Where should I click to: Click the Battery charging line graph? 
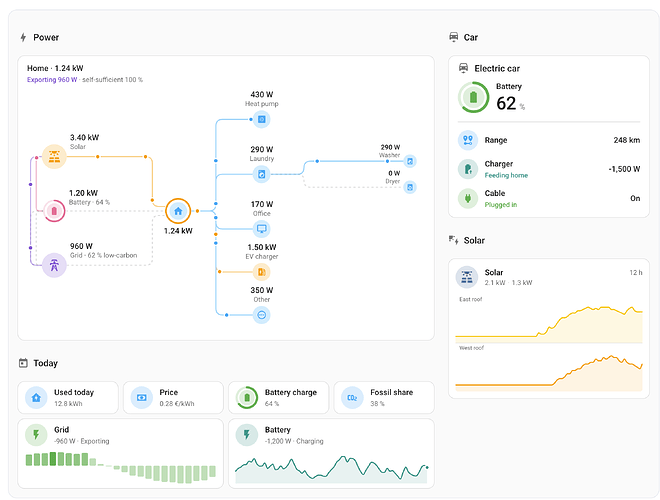tap(331, 469)
